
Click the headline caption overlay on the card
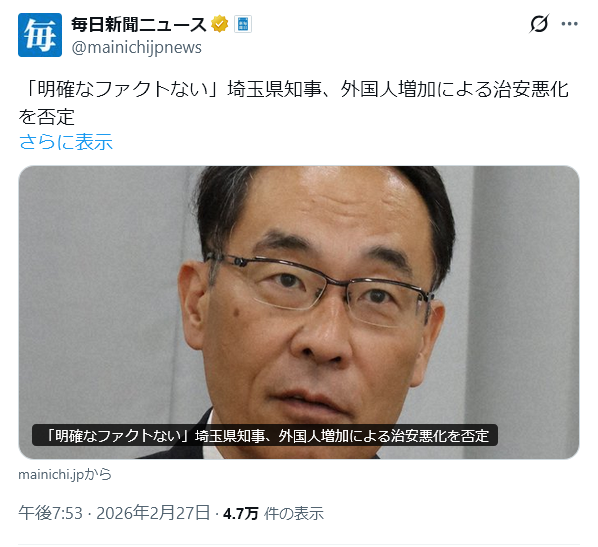(265, 435)
